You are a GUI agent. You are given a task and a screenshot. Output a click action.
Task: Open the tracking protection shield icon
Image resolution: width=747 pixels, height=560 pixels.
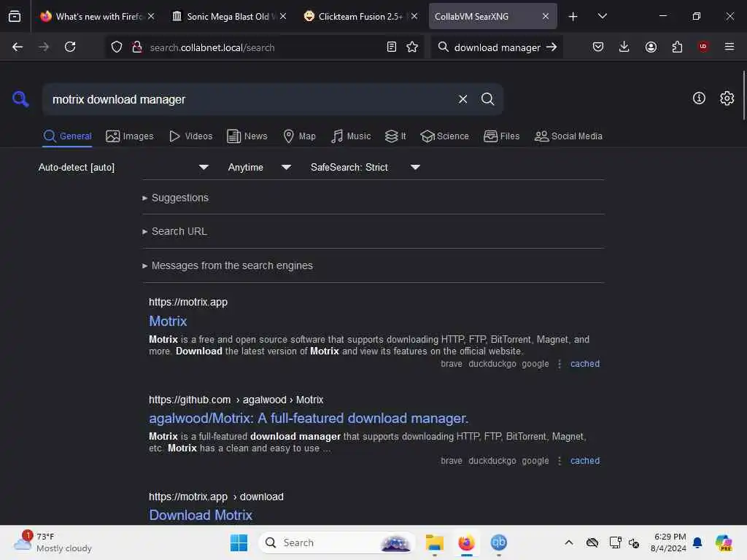coord(117,47)
